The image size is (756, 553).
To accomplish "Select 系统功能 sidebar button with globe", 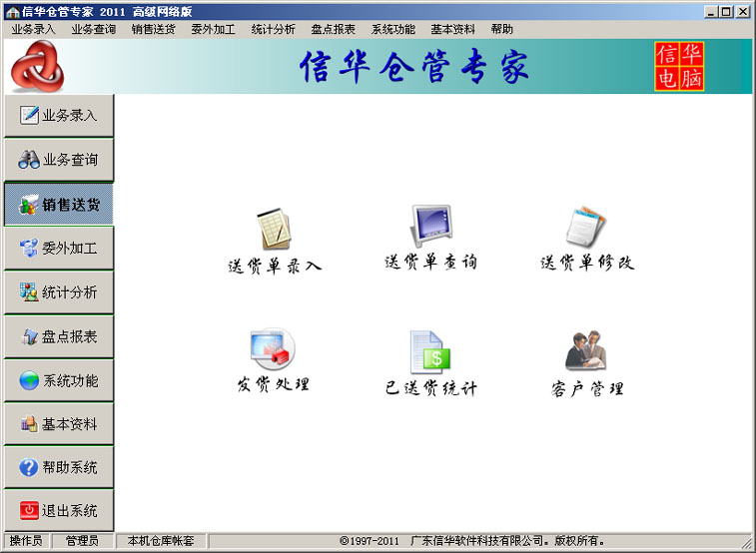I will pyautogui.click(x=59, y=380).
